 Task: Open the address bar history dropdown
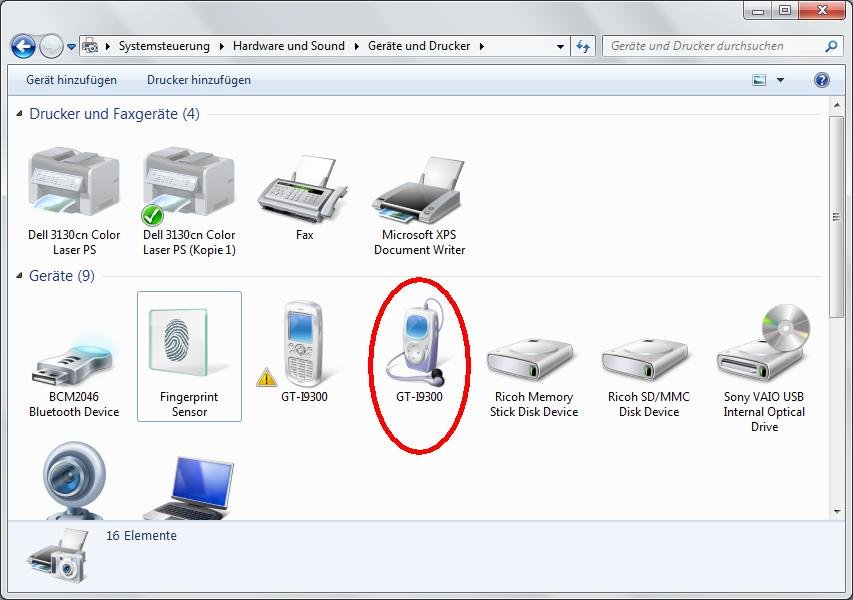click(560, 46)
